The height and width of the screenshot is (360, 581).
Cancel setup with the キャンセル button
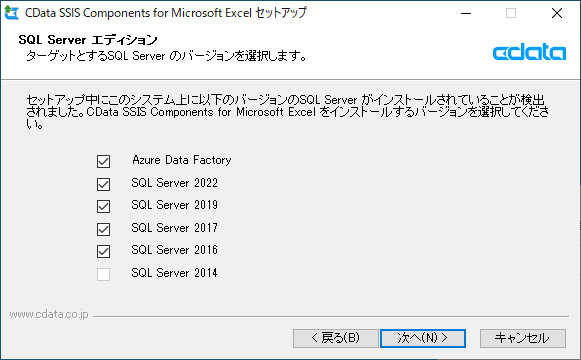523,338
